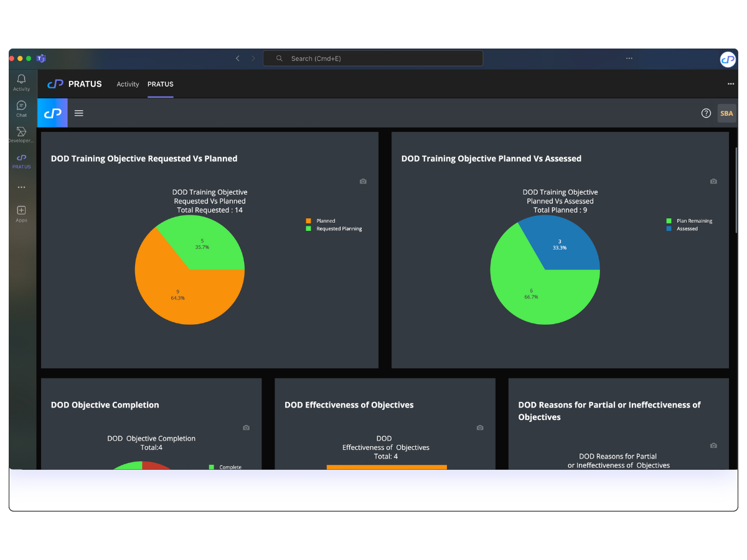Open the Help question mark icon
This screenshot has height=560, width=747.
706,113
